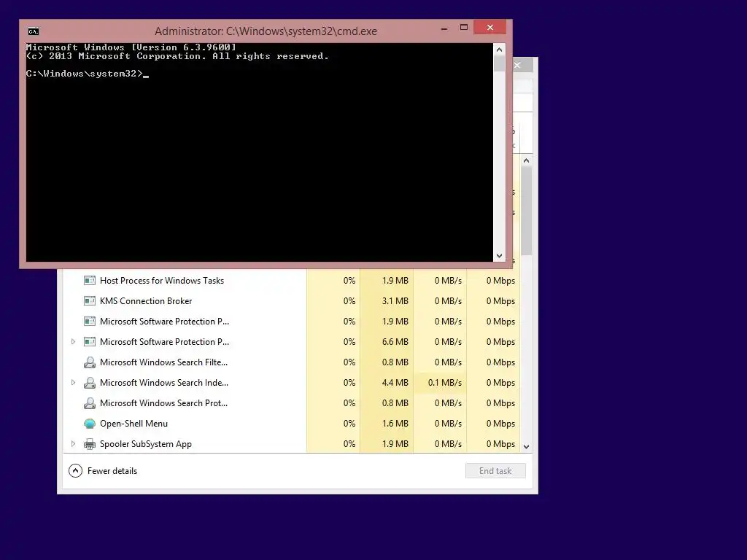Click KMS Connection Broker 0 Mbps value

pyautogui.click(x=500, y=301)
